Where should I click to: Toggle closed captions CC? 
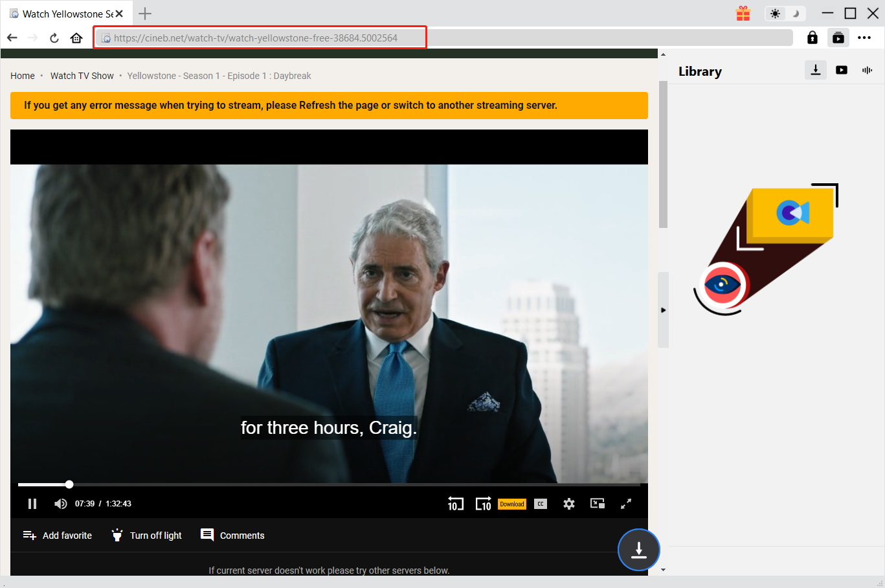(x=541, y=504)
